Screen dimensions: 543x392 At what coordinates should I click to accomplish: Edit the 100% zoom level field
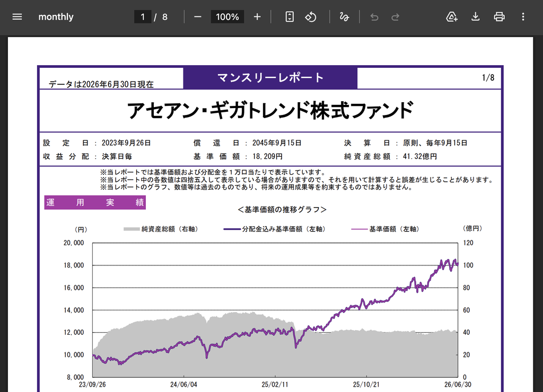227,16
